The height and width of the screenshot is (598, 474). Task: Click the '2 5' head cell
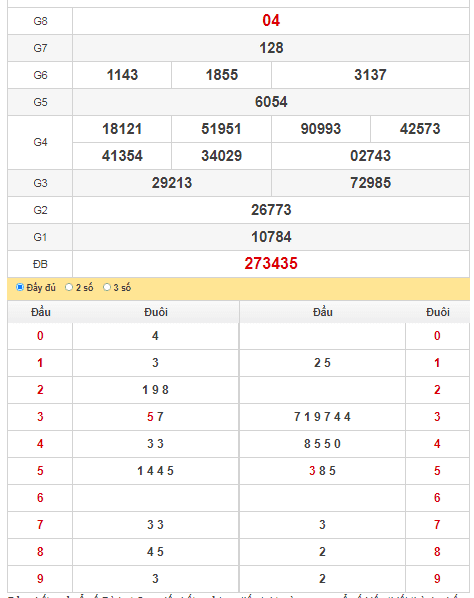tap(322, 363)
